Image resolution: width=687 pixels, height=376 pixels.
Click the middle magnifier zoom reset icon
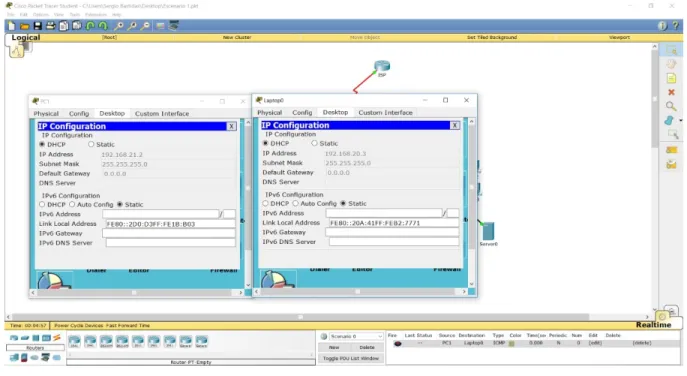pyautogui.click(x=132, y=26)
